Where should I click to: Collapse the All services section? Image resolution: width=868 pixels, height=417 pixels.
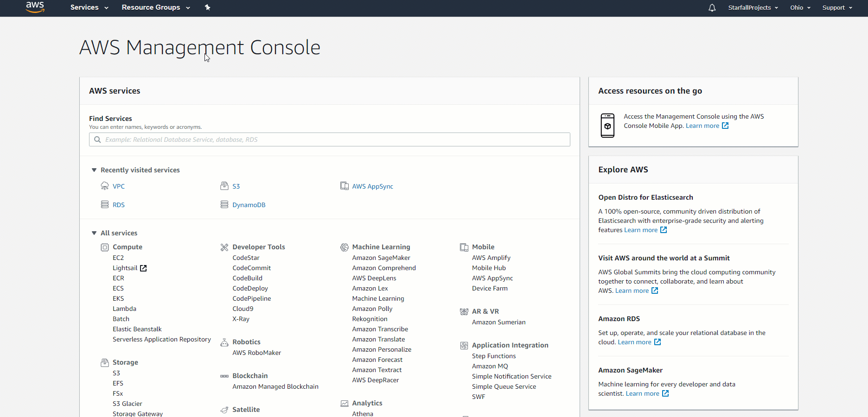[94, 233]
